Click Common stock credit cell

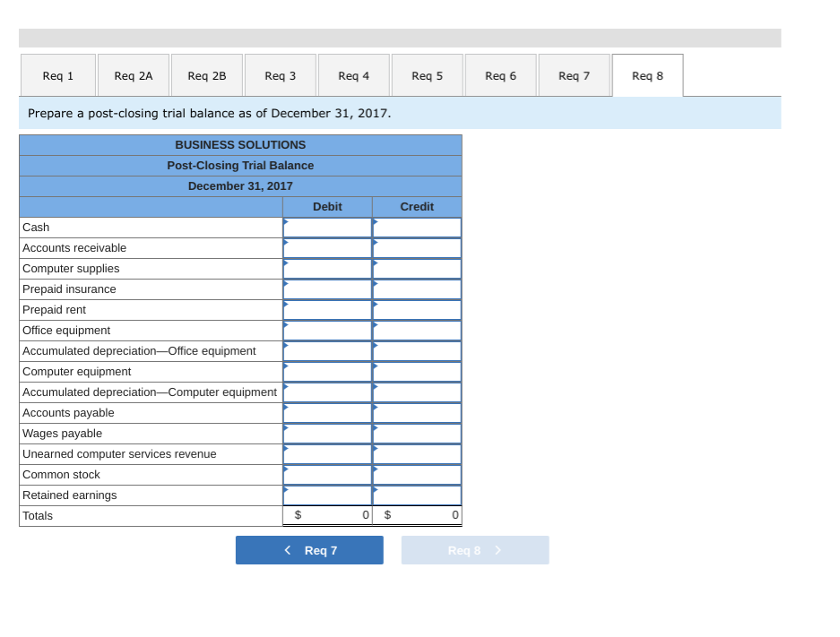[x=417, y=475]
